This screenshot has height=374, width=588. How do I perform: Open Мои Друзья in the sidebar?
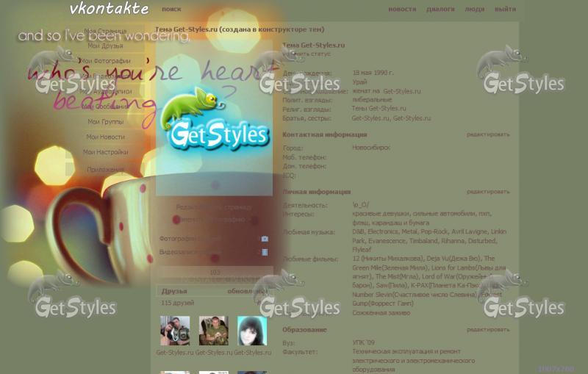(x=105, y=46)
